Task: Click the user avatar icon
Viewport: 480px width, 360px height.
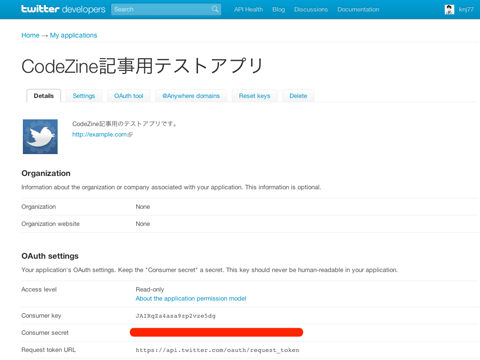Action: (449, 9)
